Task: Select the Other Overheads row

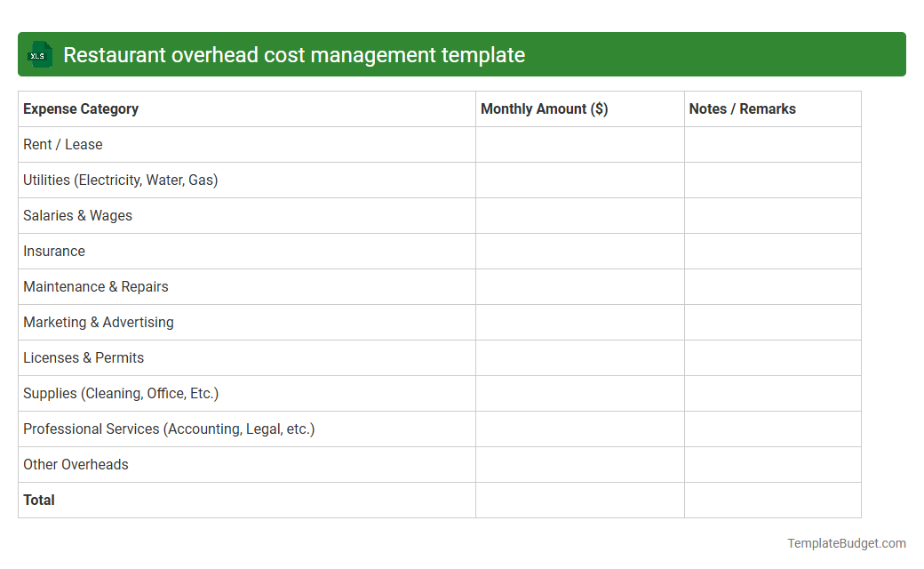Action: coord(76,464)
